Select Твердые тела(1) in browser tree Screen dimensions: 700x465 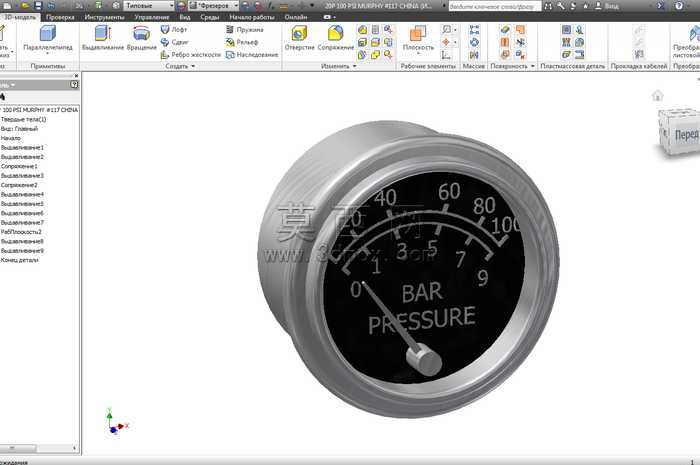coord(23,119)
